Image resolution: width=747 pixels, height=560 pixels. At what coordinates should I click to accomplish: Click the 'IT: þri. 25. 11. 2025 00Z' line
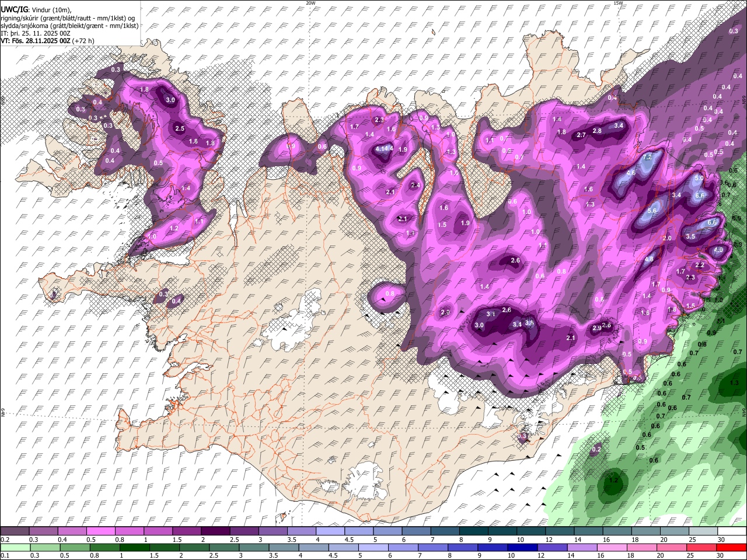point(35,33)
